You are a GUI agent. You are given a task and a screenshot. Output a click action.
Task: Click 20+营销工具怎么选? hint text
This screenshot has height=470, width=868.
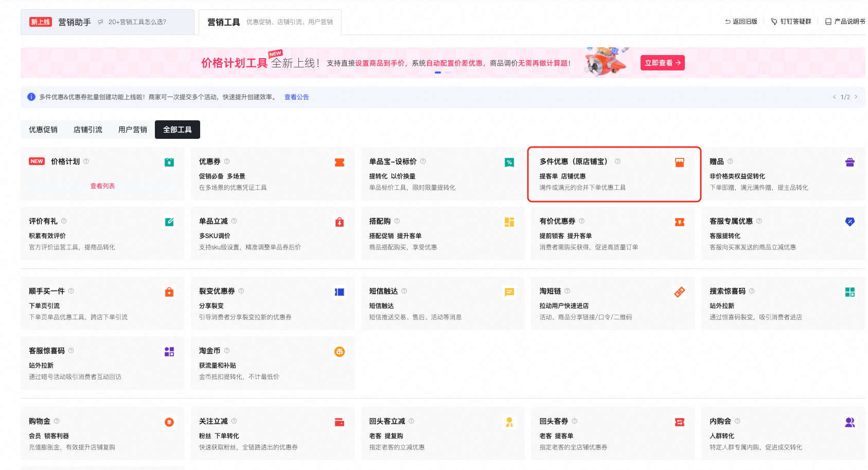pyautogui.click(x=137, y=22)
